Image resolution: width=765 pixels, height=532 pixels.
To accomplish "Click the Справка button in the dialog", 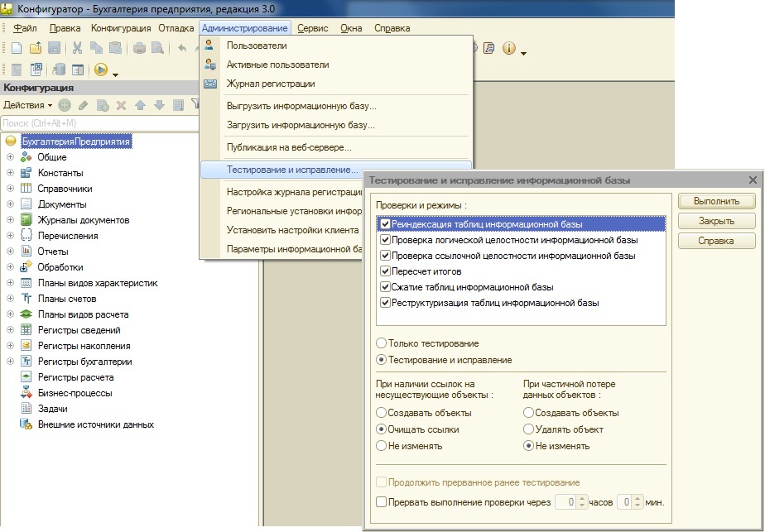I will coord(717,241).
